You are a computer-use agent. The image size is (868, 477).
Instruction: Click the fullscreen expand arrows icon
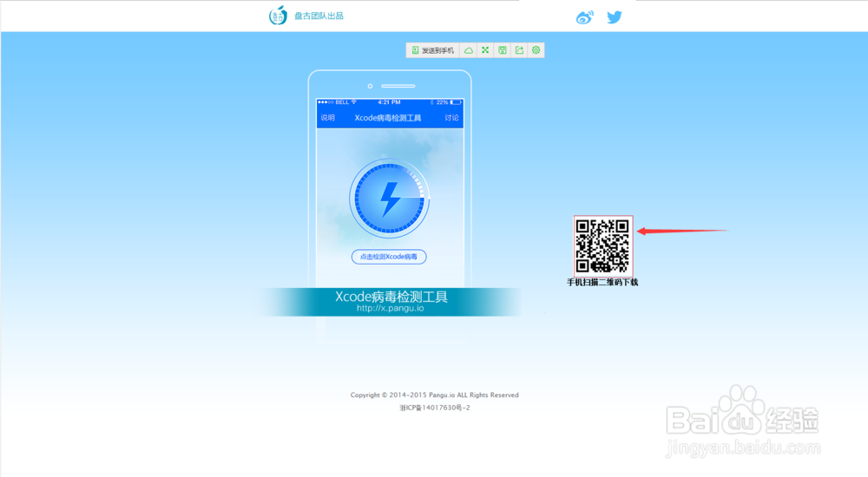click(x=485, y=50)
